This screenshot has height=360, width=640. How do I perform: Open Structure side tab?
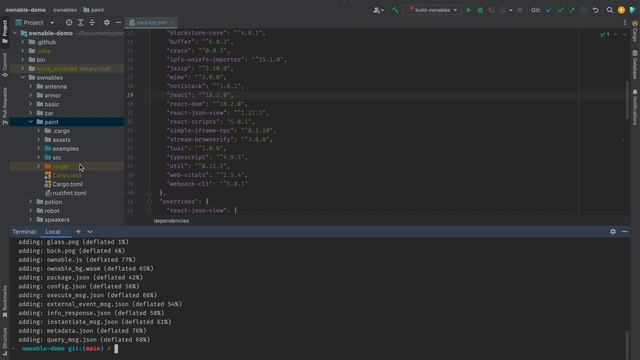coord(4,343)
